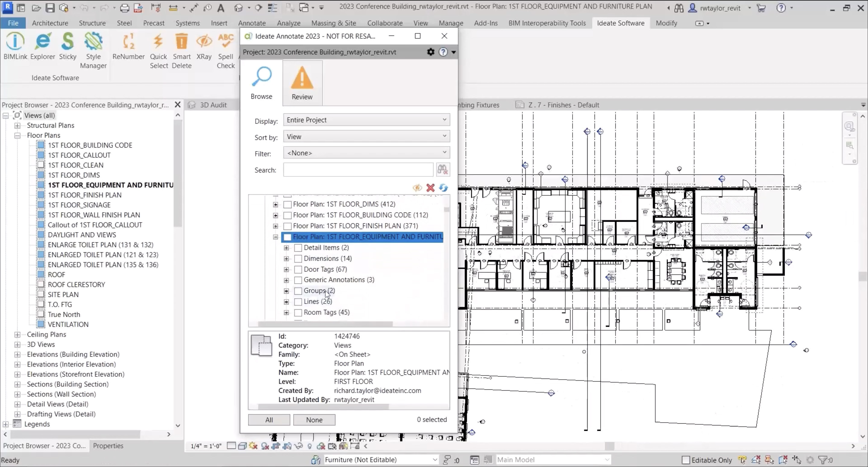The width and height of the screenshot is (868, 467).
Task: Open the Ideate BIMLink tool
Action: (15, 46)
